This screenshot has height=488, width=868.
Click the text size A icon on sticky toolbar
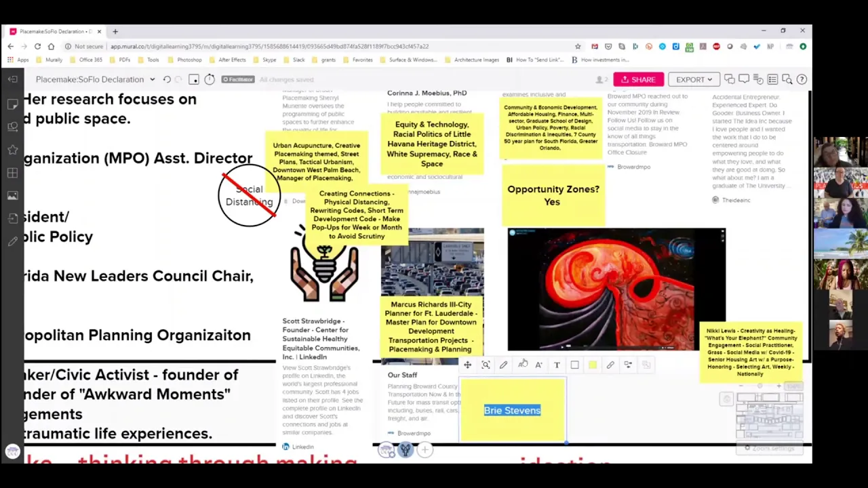538,365
